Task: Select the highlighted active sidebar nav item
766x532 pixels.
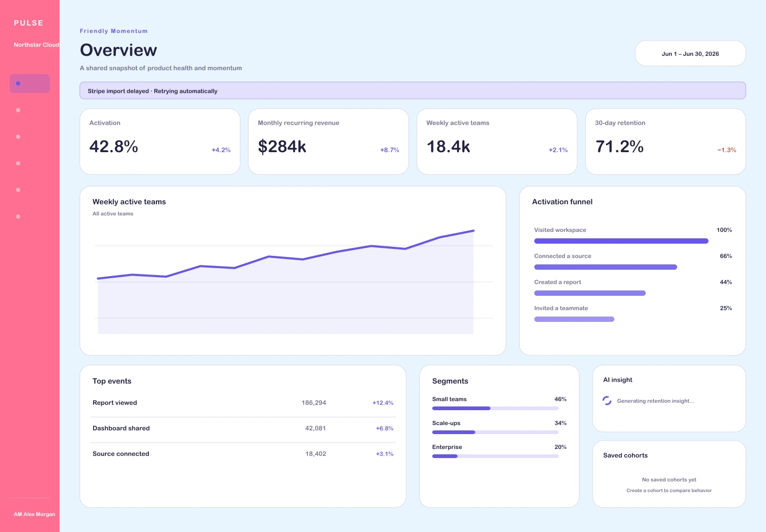Action: pos(30,84)
